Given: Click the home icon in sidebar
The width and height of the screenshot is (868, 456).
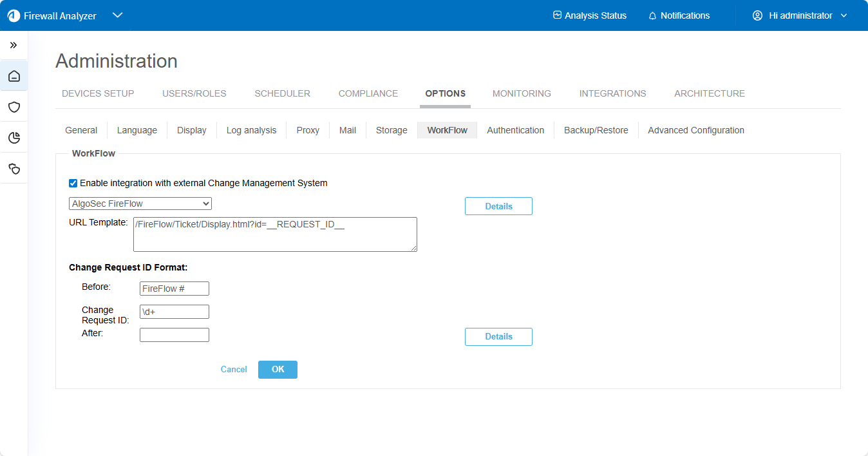Looking at the screenshot, I should click(x=14, y=77).
